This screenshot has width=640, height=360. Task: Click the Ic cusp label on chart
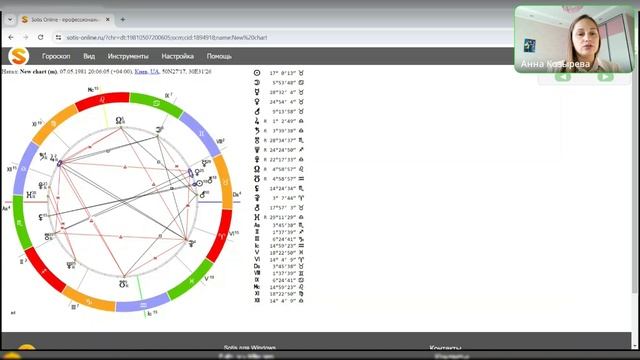(x=152, y=313)
